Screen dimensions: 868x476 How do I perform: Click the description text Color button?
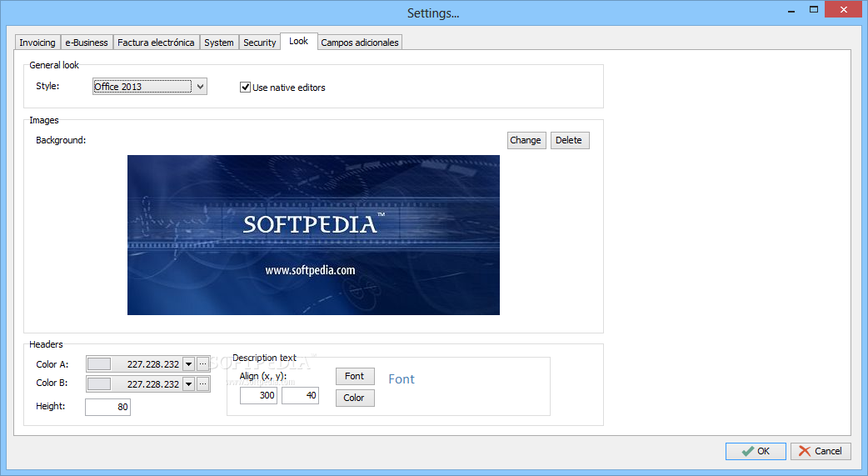355,398
